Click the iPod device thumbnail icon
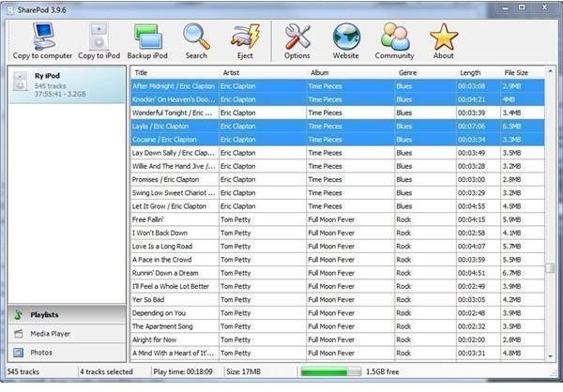This screenshot has width=563, height=392. coord(21,82)
